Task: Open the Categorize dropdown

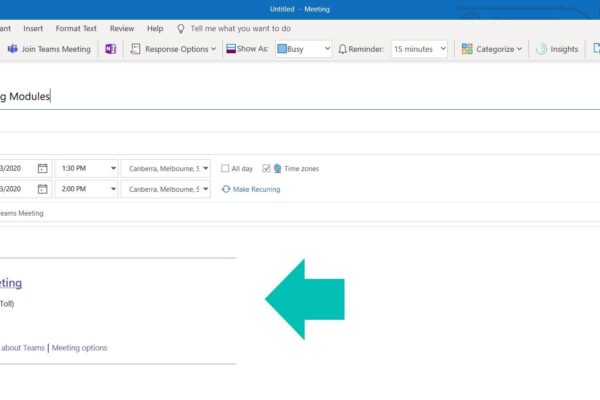Action: point(492,49)
